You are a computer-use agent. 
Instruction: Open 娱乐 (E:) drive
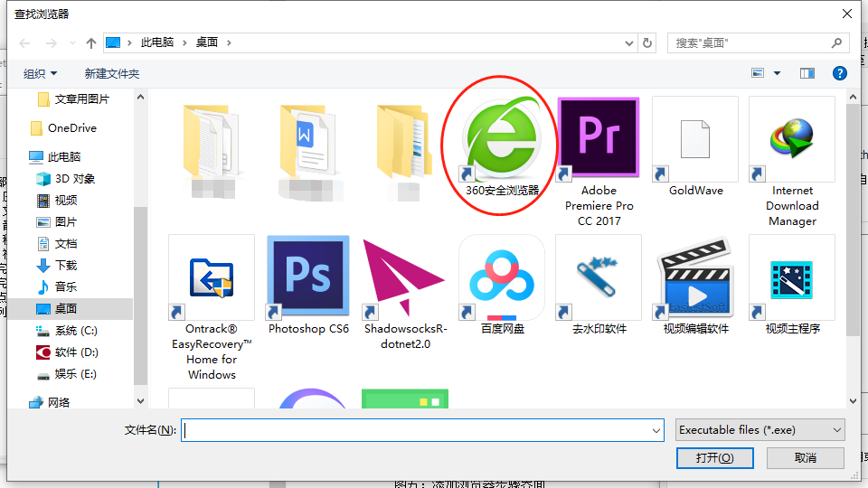[x=66, y=374]
